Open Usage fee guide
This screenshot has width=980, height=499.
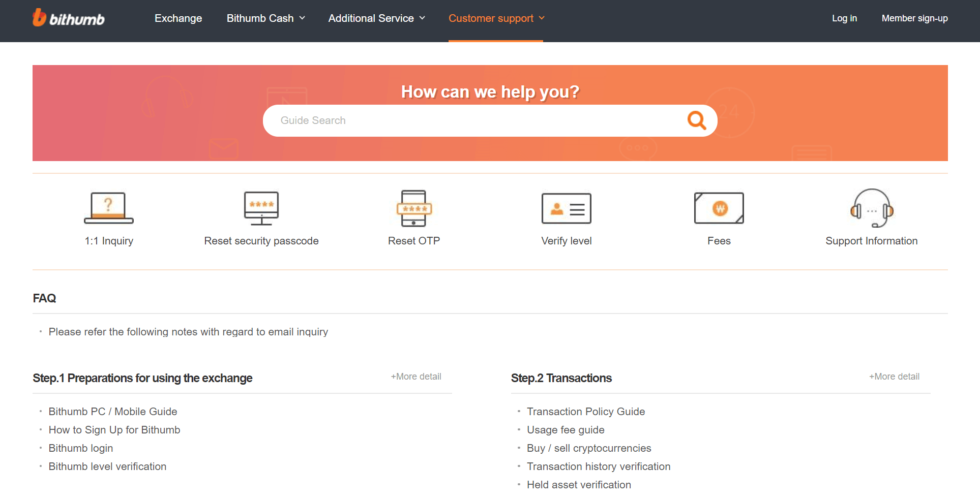coord(566,430)
